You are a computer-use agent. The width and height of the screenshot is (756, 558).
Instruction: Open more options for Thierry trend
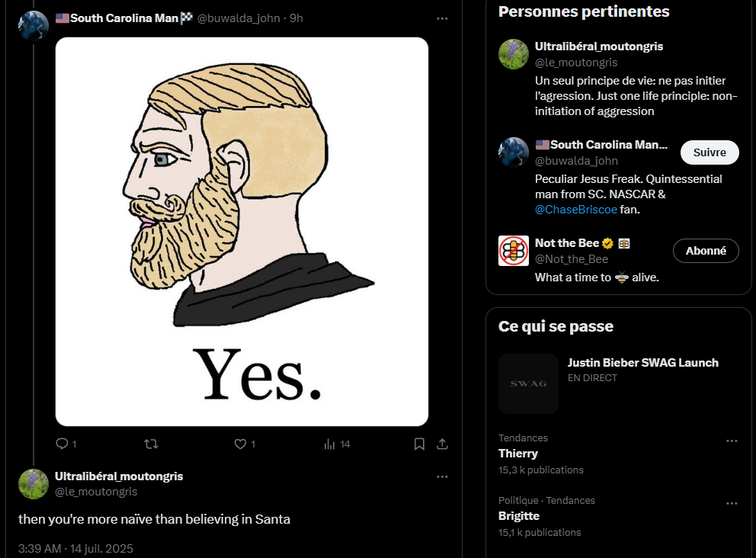732,441
